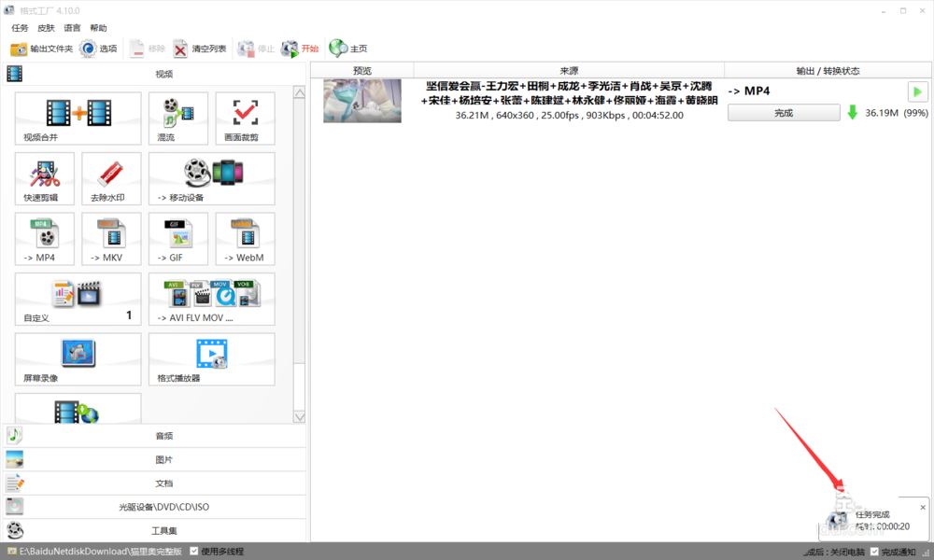This screenshot has width=934, height=560.
Task: Launch 格式播放器 format player
Action: [211, 358]
